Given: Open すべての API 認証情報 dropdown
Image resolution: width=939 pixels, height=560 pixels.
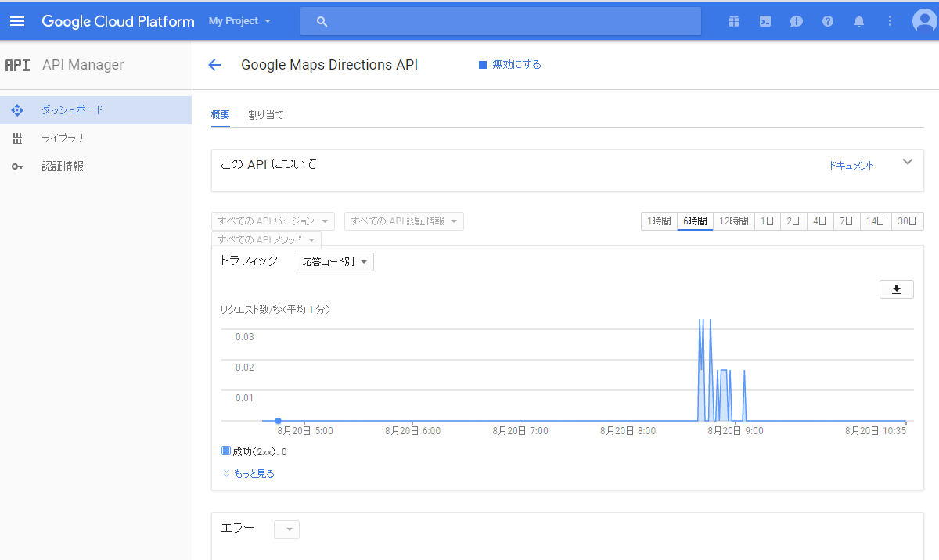Looking at the screenshot, I should coord(404,221).
